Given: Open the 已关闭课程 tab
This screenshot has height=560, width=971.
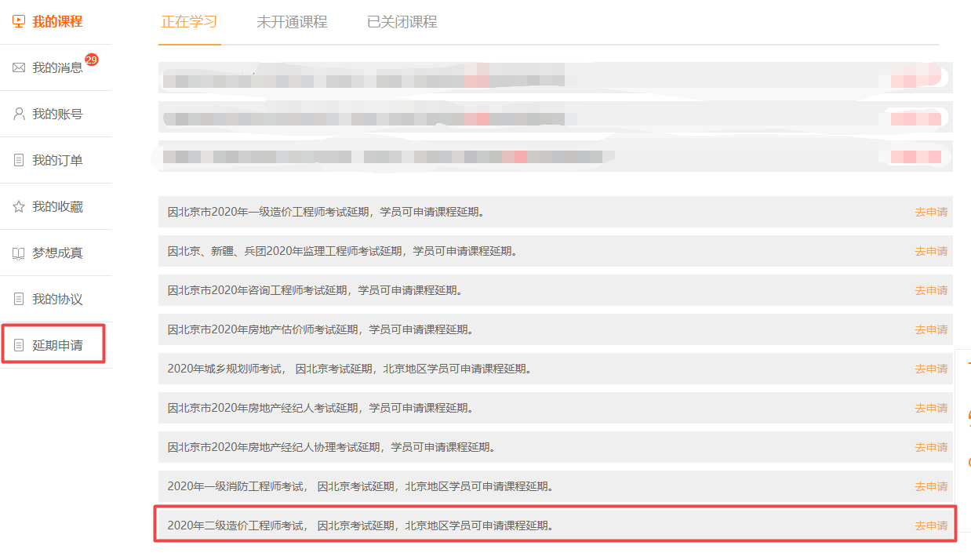Looking at the screenshot, I should pyautogui.click(x=400, y=23).
